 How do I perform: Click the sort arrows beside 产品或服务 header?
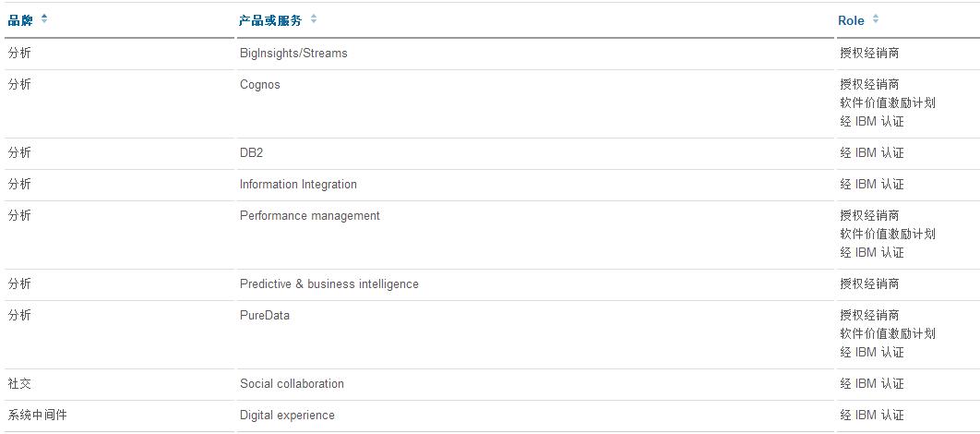314,19
